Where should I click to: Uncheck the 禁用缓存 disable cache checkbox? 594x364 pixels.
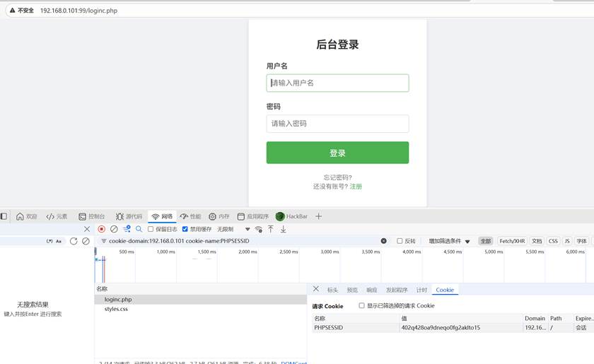tap(185, 229)
